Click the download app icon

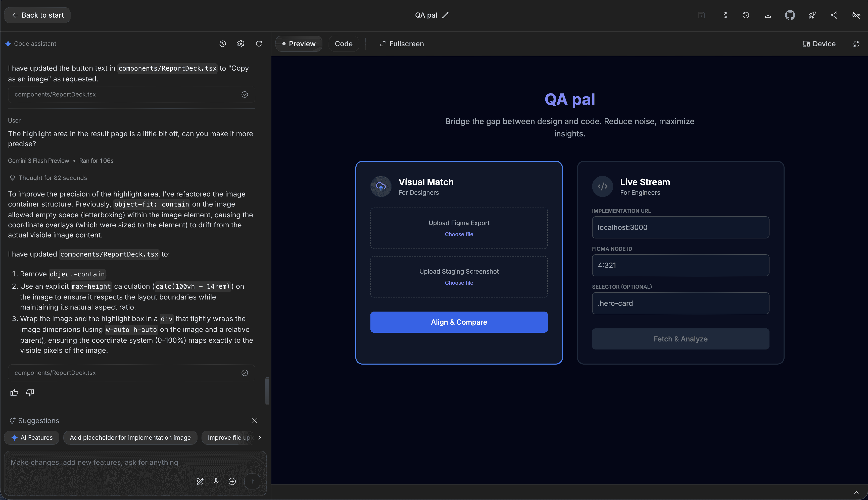(768, 15)
